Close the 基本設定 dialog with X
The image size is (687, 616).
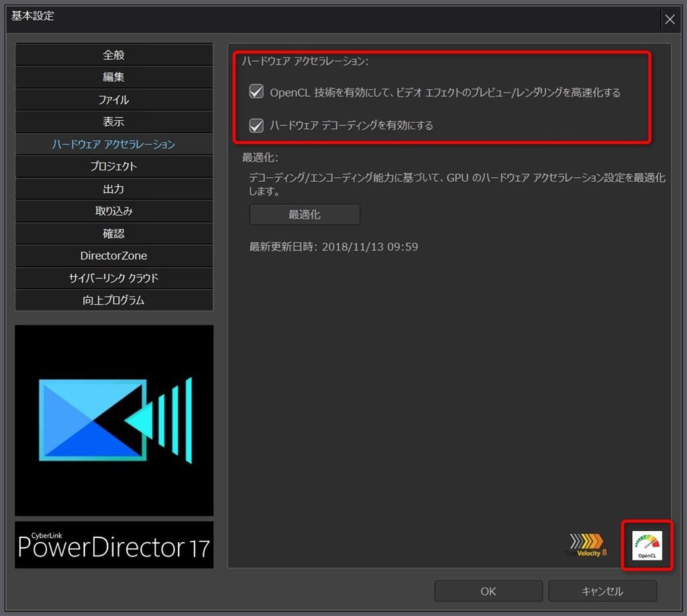(670, 19)
